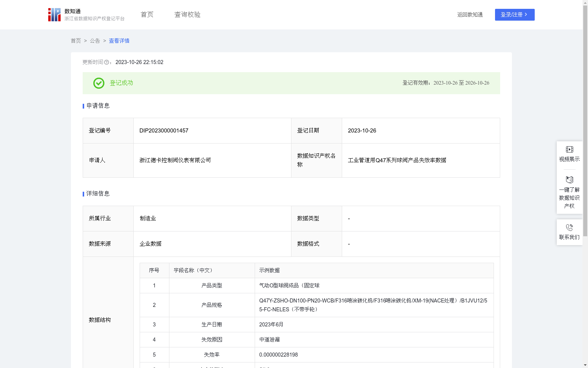Screen dimensions: 588x368
Task: Select sample value 2023年6月
Action: click(271, 325)
